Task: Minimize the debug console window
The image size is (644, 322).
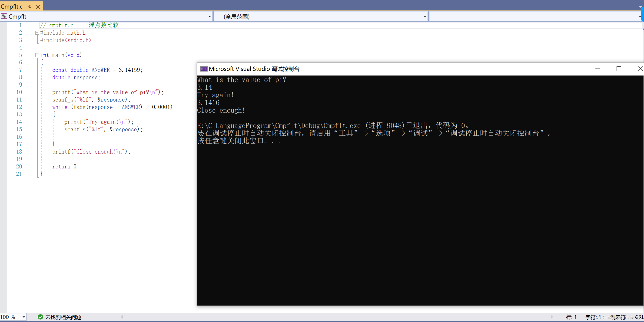Action: click(x=598, y=69)
